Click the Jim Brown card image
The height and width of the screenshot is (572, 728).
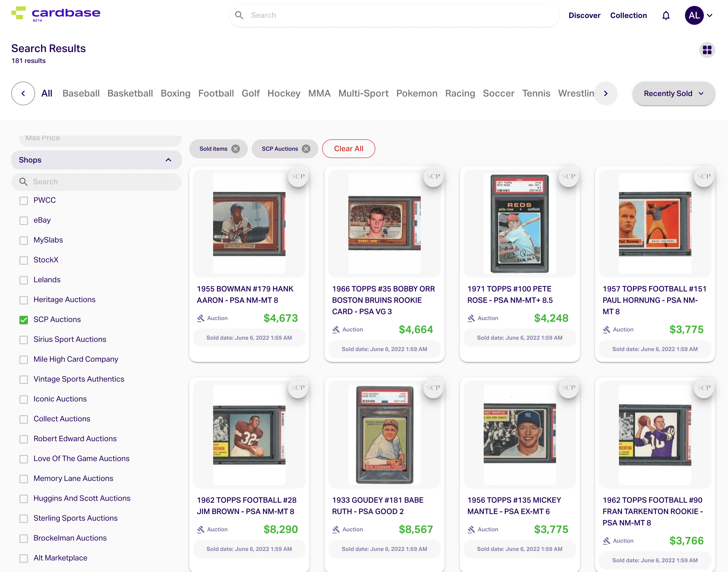(x=249, y=435)
